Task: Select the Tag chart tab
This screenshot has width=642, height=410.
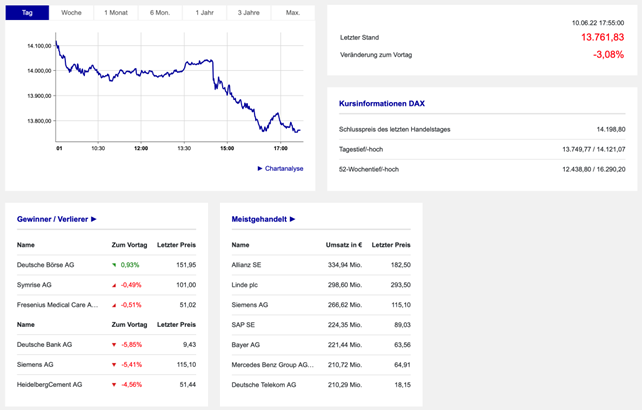Action: [27, 13]
